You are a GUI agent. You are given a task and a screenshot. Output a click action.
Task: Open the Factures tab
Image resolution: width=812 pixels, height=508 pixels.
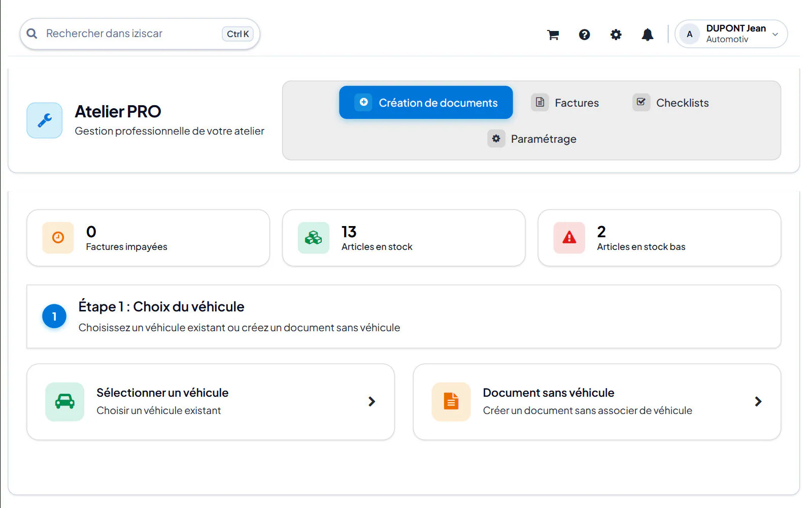(x=565, y=102)
